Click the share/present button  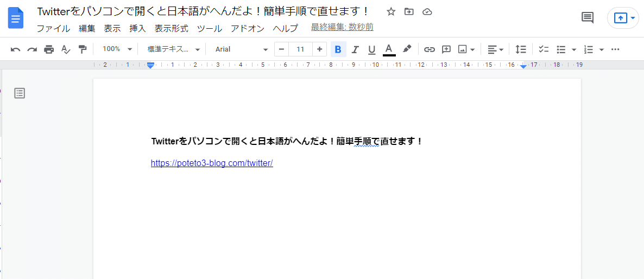coord(620,18)
